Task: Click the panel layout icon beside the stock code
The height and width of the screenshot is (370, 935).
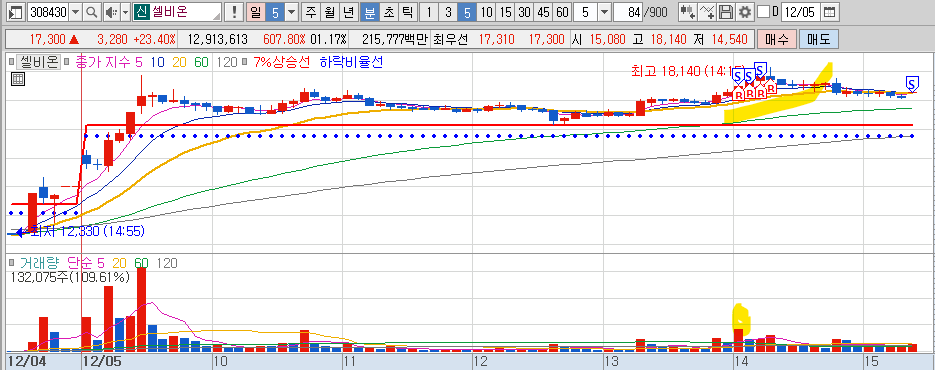Action: coord(16,12)
